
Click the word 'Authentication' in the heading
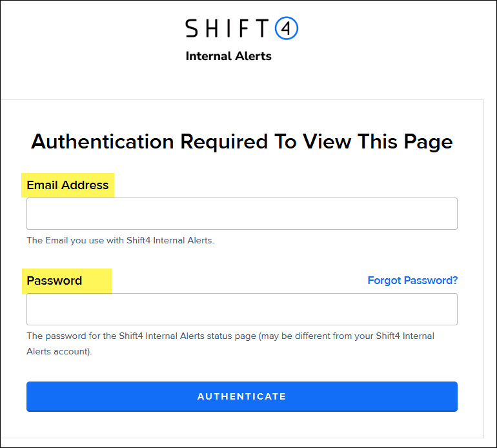coord(103,141)
